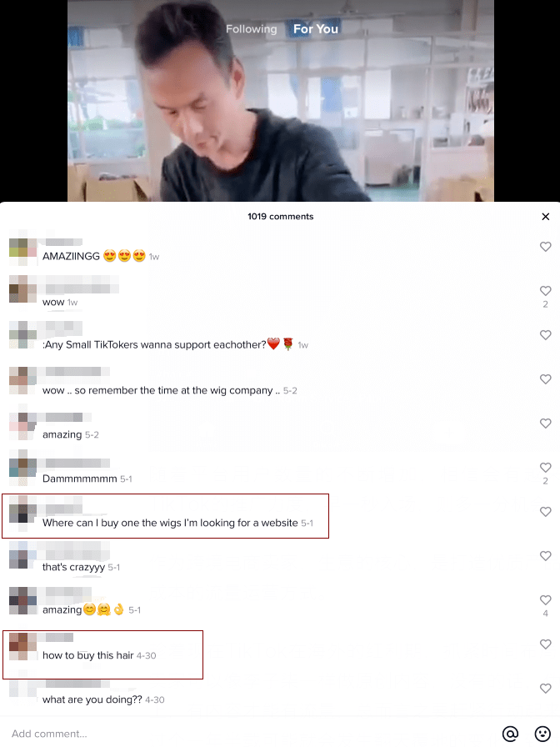Tap the video of man above comments
This screenshot has width=560, height=747.
tap(281, 101)
